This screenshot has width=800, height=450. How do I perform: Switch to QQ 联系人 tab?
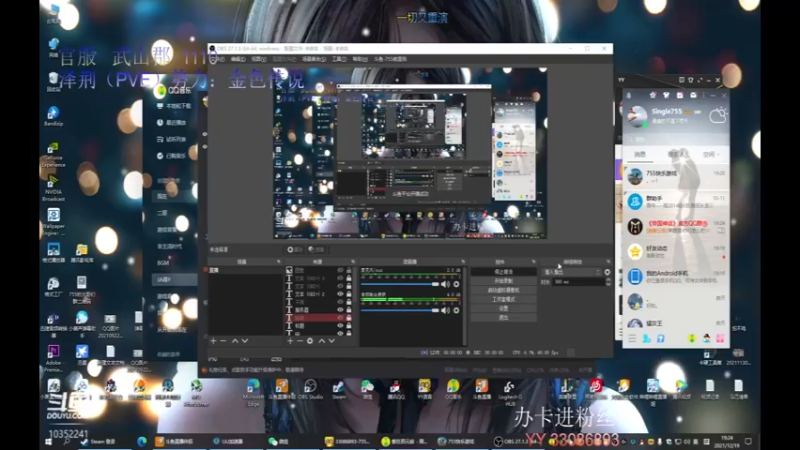676,154
